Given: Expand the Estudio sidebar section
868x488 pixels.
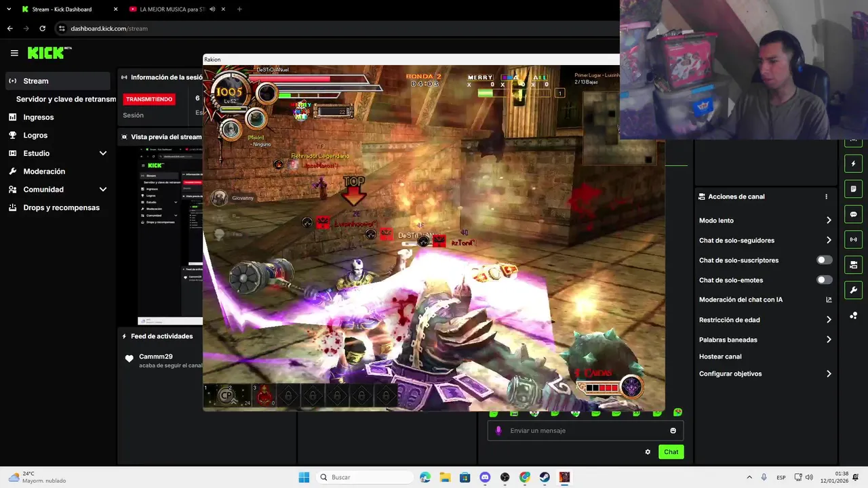Looking at the screenshot, I should [x=103, y=153].
